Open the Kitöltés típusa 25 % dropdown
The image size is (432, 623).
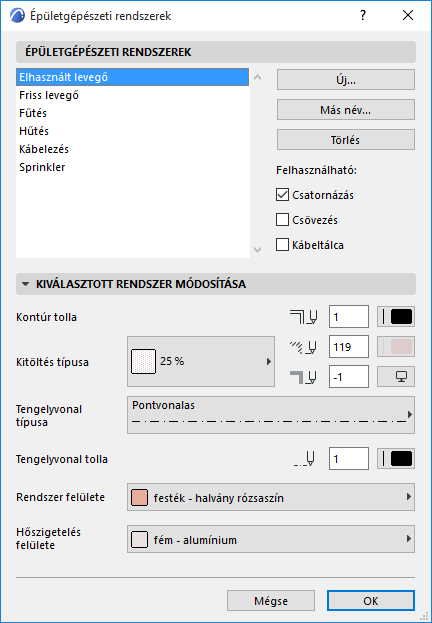pyautogui.click(x=201, y=362)
